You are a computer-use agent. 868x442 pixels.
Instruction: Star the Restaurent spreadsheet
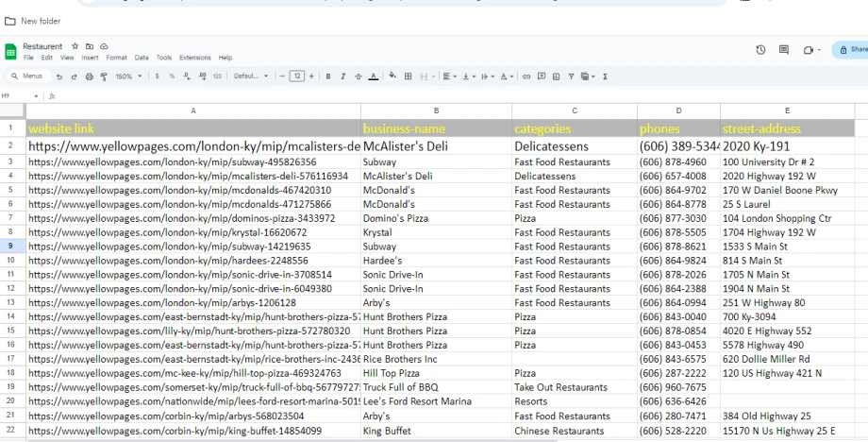click(x=74, y=46)
